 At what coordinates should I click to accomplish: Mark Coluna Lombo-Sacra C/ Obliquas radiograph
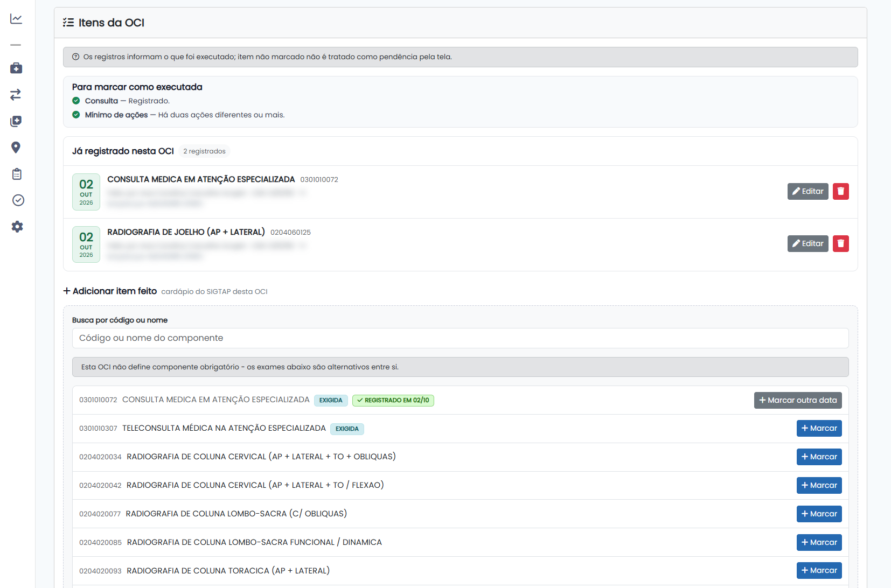[x=819, y=514]
